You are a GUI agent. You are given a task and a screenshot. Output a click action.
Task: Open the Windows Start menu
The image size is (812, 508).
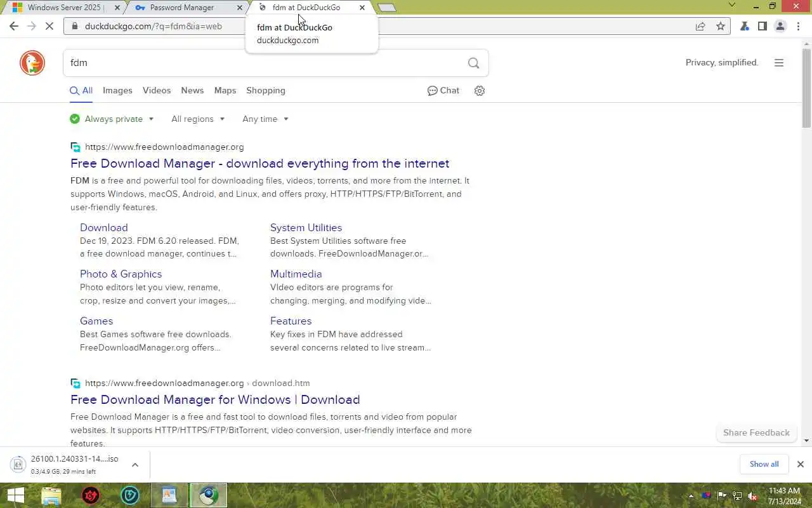pyautogui.click(x=15, y=495)
